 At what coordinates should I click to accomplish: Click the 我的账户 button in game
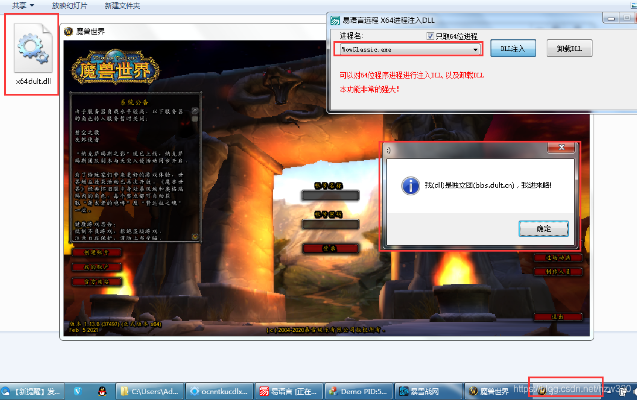(97, 267)
